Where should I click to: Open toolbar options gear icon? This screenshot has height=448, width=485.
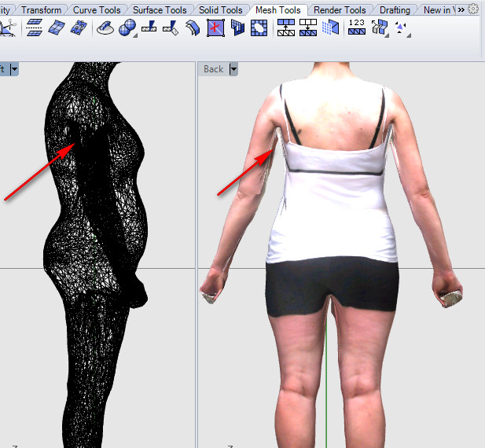pos(473,9)
